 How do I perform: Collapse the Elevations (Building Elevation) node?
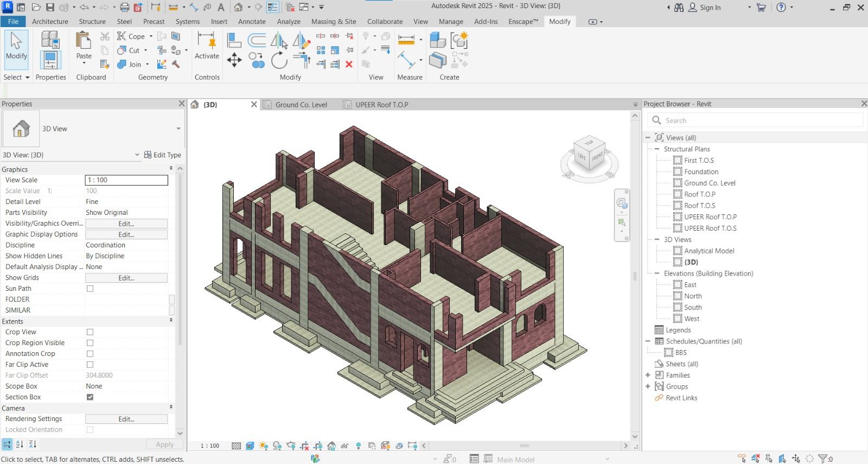pyautogui.click(x=657, y=274)
